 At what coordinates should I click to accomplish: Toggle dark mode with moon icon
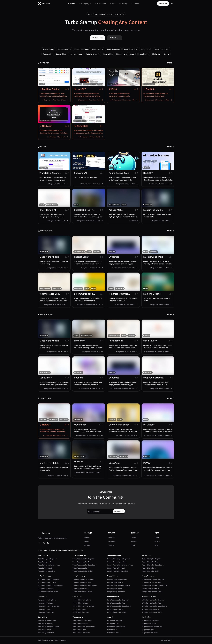click(172, 3)
